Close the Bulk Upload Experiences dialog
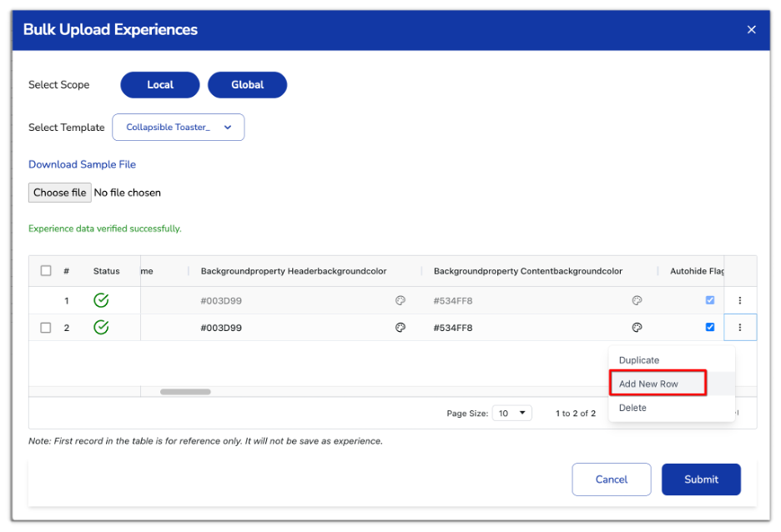The height and width of the screenshot is (532, 781). pyautogui.click(x=751, y=29)
